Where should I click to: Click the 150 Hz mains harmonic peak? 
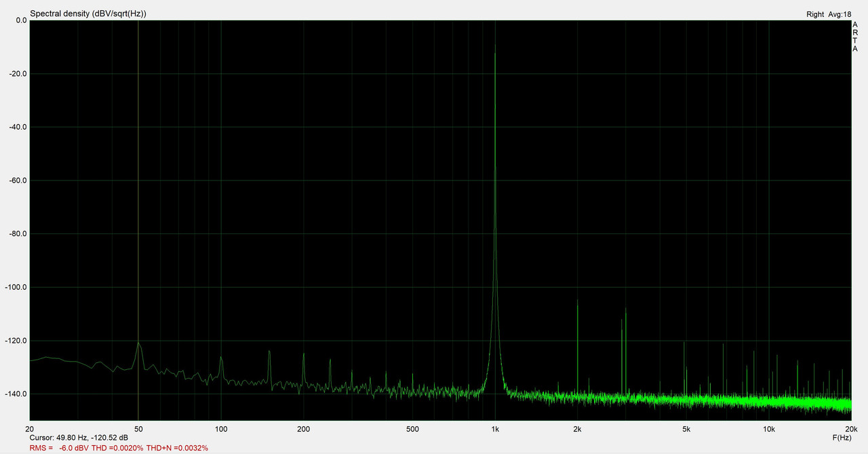coord(269,352)
